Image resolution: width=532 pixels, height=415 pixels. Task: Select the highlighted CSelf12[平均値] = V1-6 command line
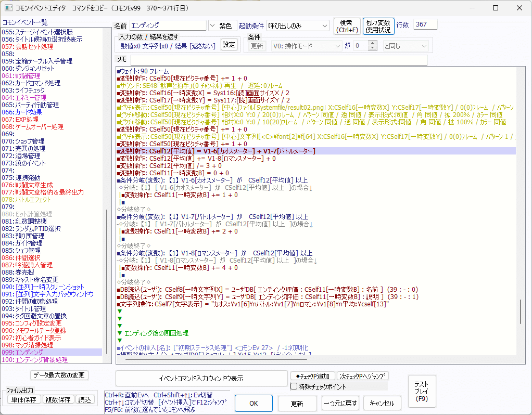[316, 151]
